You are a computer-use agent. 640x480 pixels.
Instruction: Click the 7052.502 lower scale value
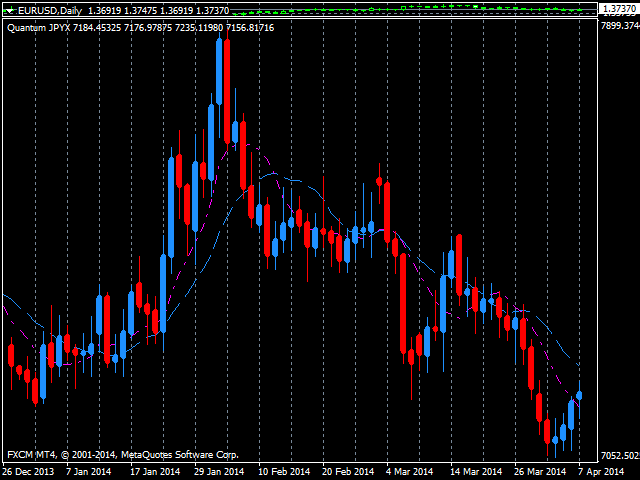[x=619, y=456]
